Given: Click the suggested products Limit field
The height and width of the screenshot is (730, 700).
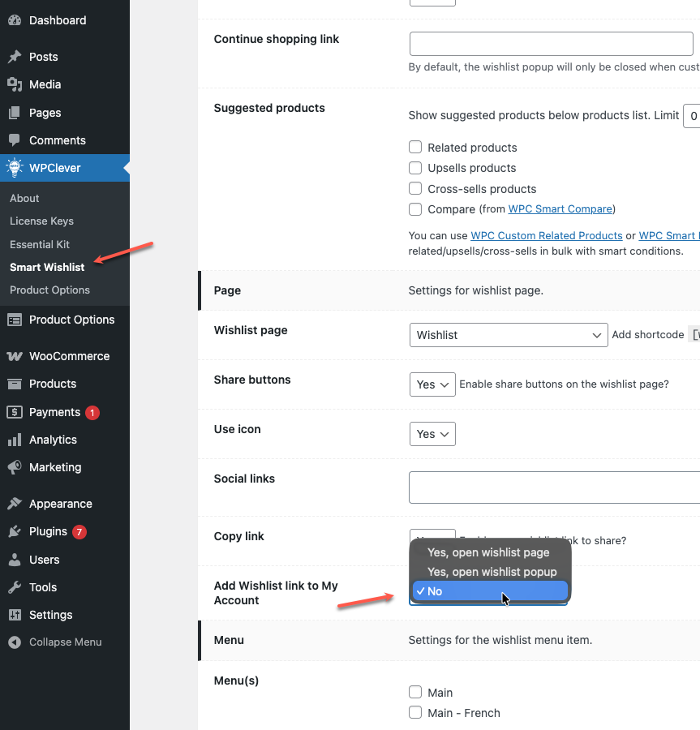Looking at the screenshot, I should (x=692, y=116).
